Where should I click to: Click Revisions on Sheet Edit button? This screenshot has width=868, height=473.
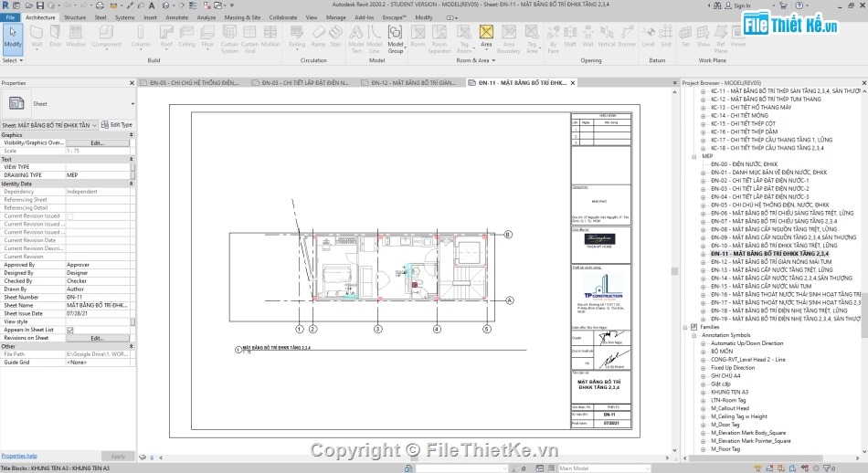[x=98, y=338]
